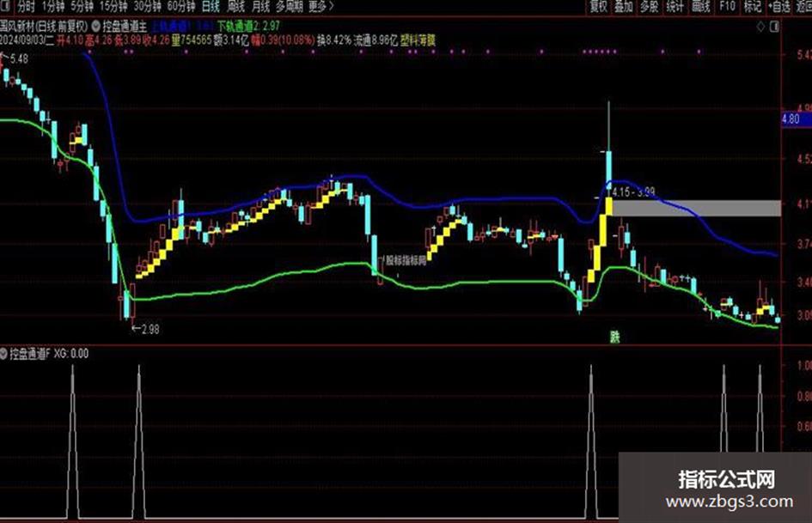Open the 多股 multi-stock view
The width and height of the screenshot is (812, 523).
650,7
